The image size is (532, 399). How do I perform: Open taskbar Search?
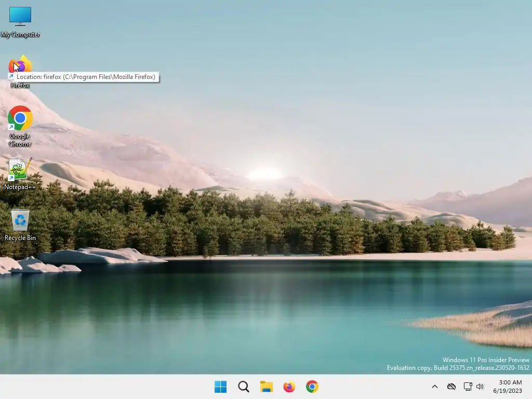point(244,387)
